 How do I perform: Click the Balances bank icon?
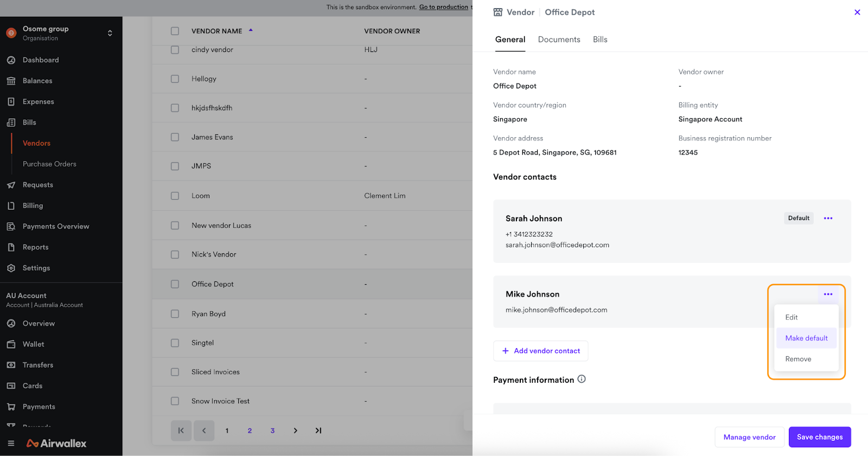pos(11,81)
